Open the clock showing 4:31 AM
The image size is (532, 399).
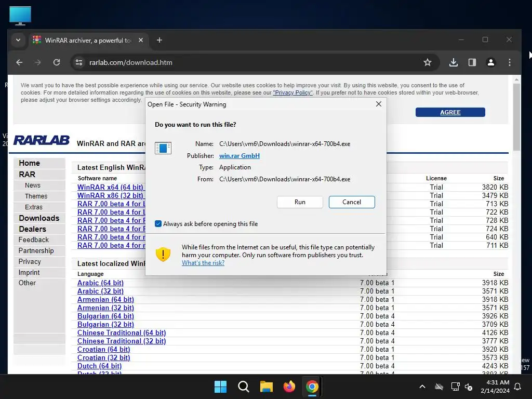tap(495, 387)
